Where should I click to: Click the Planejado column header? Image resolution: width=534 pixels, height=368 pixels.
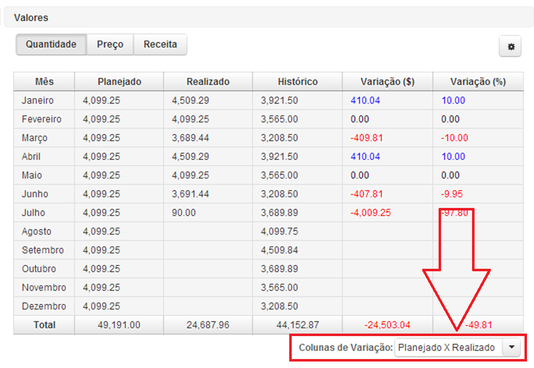[x=119, y=82]
